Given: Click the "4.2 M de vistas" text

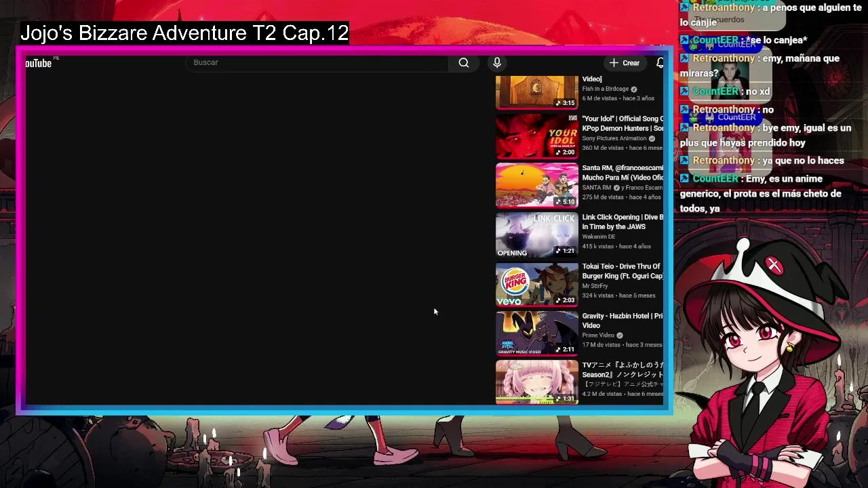Looking at the screenshot, I should tap(602, 394).
